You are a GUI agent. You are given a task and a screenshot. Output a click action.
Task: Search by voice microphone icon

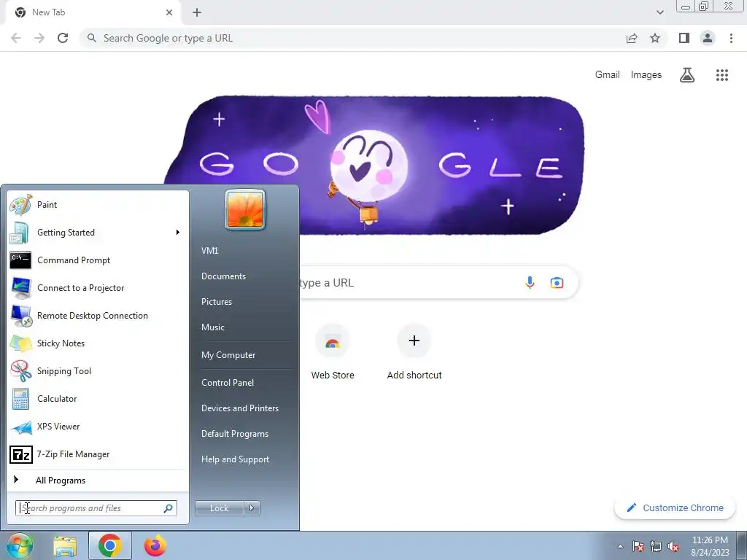(530, 282)
